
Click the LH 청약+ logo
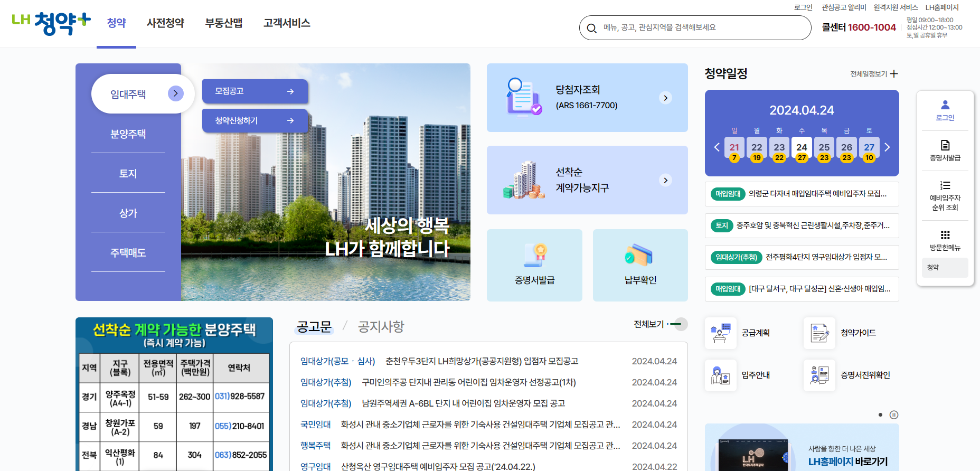pos(51,23)
